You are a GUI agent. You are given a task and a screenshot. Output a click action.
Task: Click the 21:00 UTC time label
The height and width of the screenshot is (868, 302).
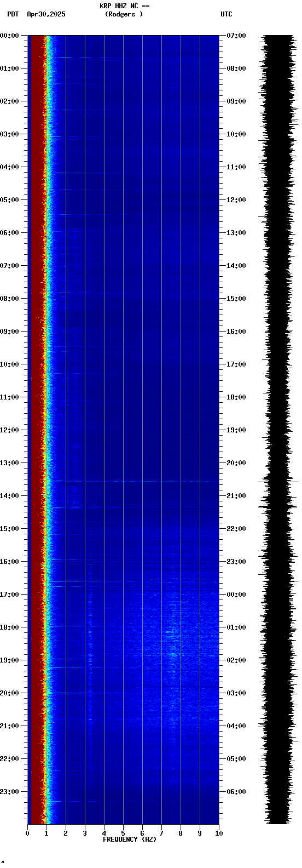pyautogui.click(x=236, y=496)
